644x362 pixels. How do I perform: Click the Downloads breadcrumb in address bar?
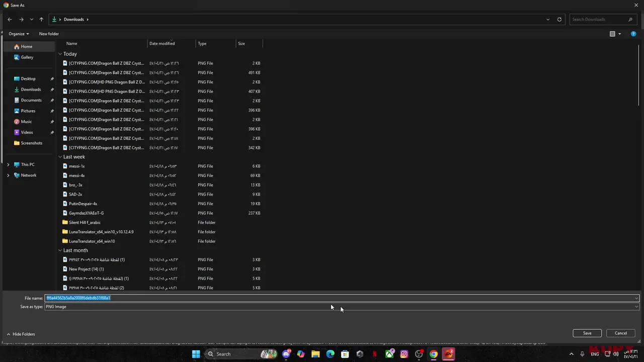click(x=73, y=19)
